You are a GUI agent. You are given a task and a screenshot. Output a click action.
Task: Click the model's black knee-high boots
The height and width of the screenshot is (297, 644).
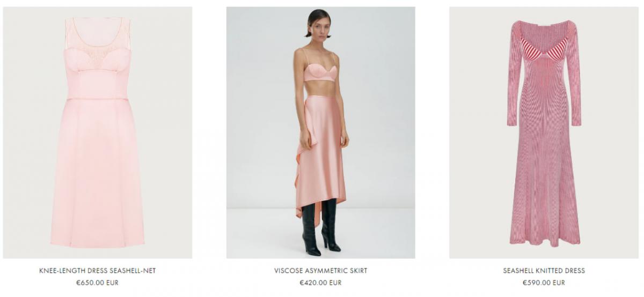(321, 226)
